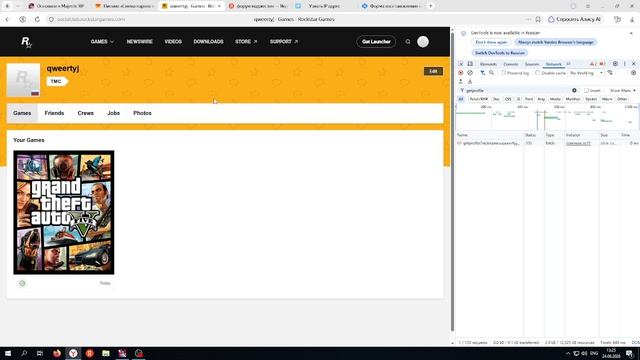
Task: Click the Get Launcher button
Action: (376, 42)
